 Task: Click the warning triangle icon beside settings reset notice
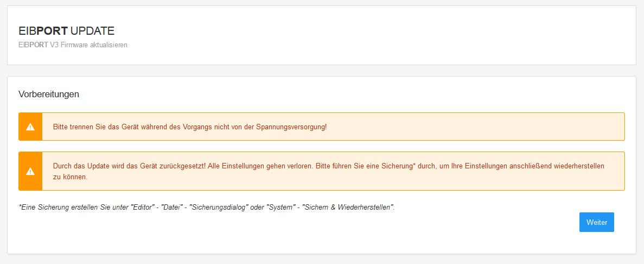click(x=30, y=171)
